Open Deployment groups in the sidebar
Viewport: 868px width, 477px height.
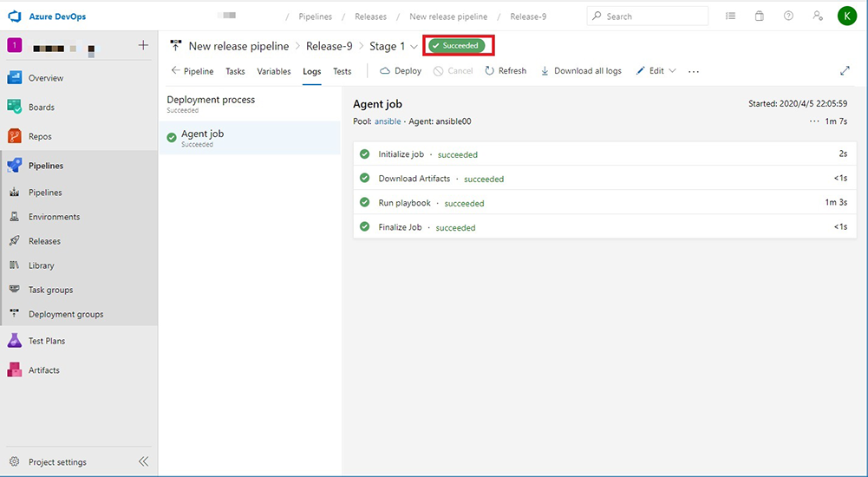click(x=66, y=314)
